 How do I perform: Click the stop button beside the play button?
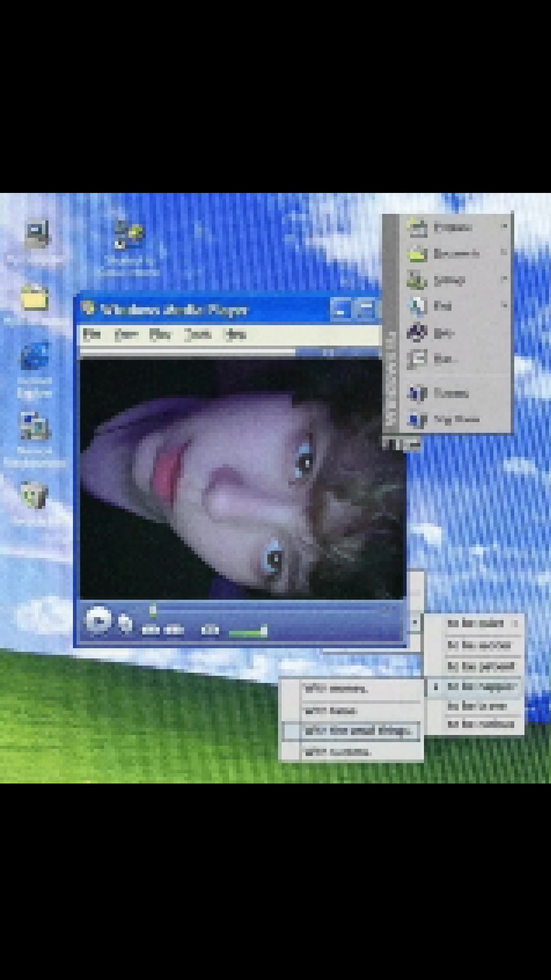tap(125, 623)
